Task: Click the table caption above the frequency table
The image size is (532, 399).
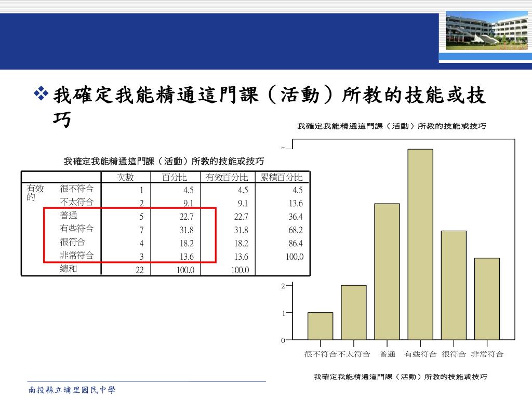Action: click(x=164, y=161)
